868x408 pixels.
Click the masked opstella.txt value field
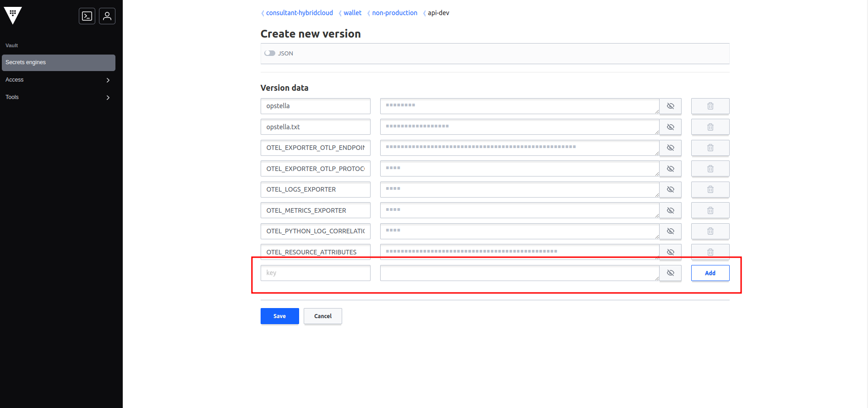(519, 127)
